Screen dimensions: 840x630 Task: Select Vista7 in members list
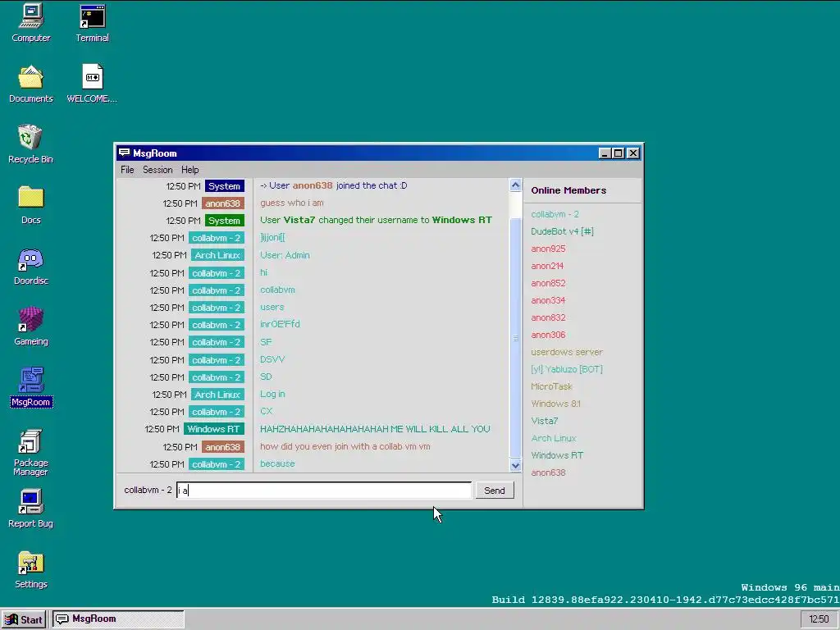pyautogui.click(x=545, y=421)
